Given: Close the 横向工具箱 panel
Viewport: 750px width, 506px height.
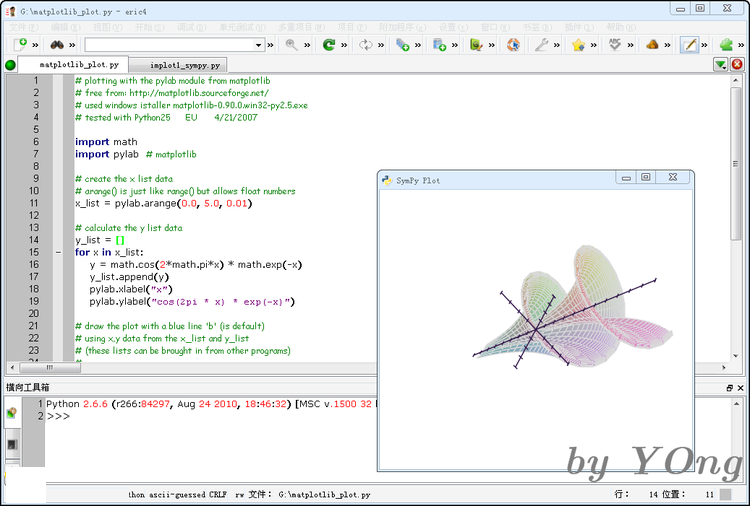Looking at the screenshot, I should tap(740, 388).
